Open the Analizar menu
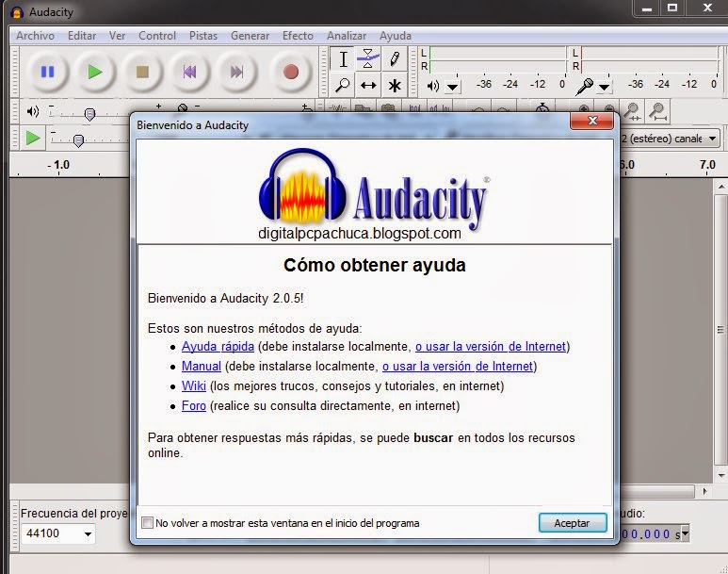 click(347, 36)
